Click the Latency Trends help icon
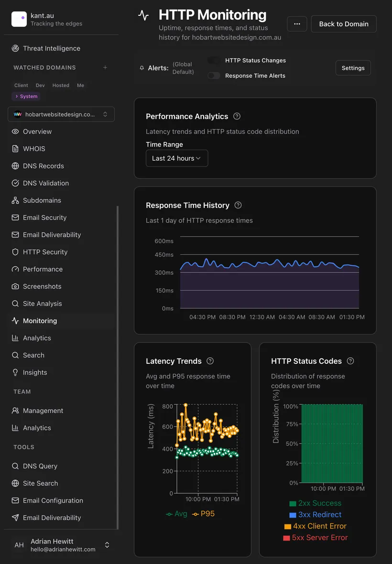Viewport: 392px width, 564px height. pyautogui.click(x=210, y=361)
